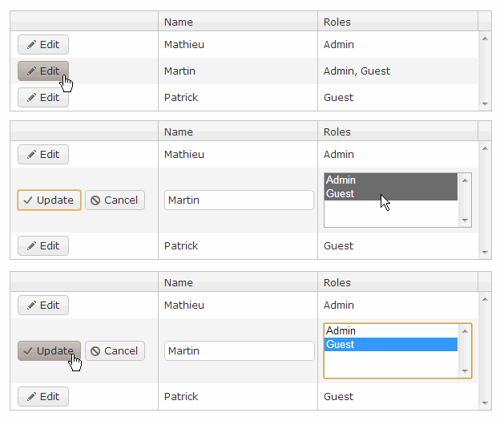This screenshot has width=504, height=425.
Task: Select highlighted Guest in bottom roles listbox
Action: (390, 345)
